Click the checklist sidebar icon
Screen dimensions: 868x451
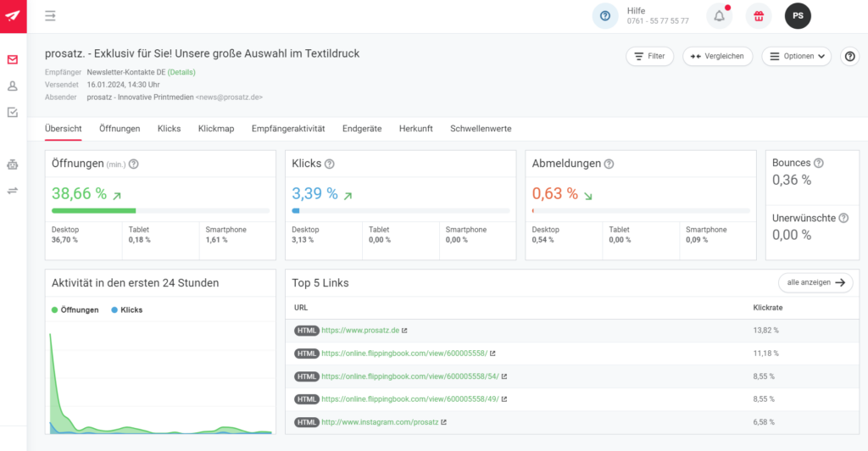[13, 112]
